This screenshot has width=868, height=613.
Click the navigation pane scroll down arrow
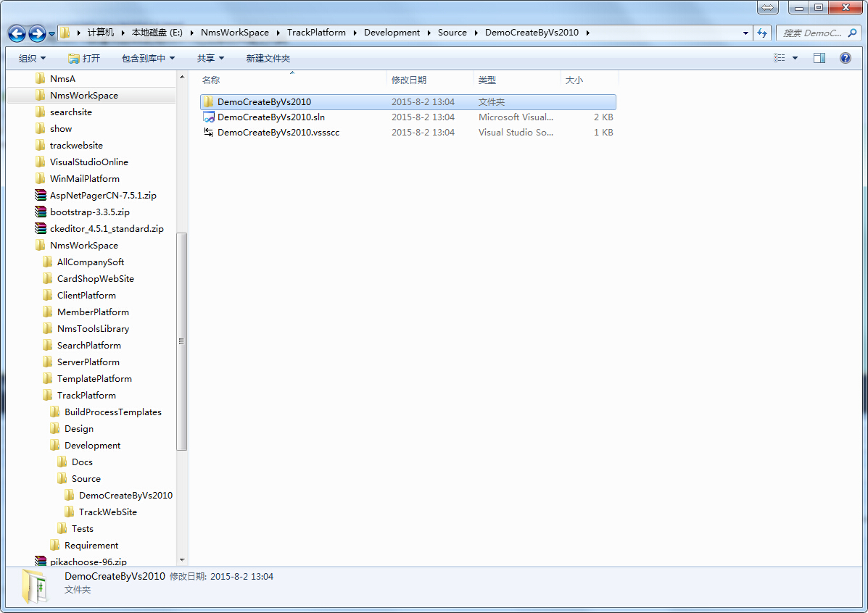[x=181, y=560]
